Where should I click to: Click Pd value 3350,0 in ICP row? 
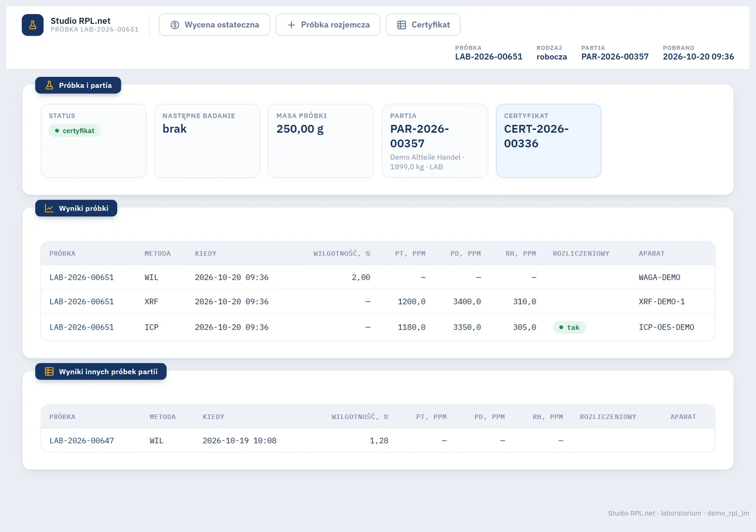[x=467, y=327]
